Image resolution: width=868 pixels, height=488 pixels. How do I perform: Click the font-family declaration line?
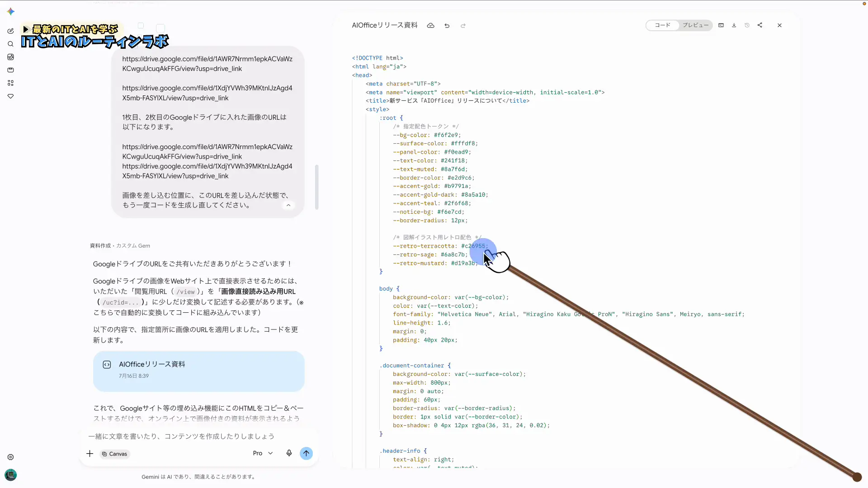(x=569, y=314)
